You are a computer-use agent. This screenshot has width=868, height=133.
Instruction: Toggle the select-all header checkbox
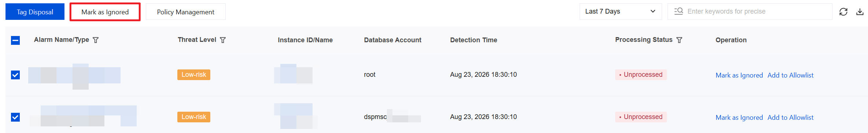pyautogui.click(x=15, y=40)
